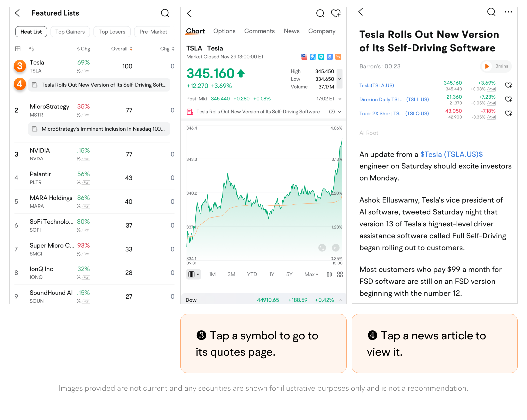
Task: Tap the blue S badge icon
Action: click(x=330, y=57)
